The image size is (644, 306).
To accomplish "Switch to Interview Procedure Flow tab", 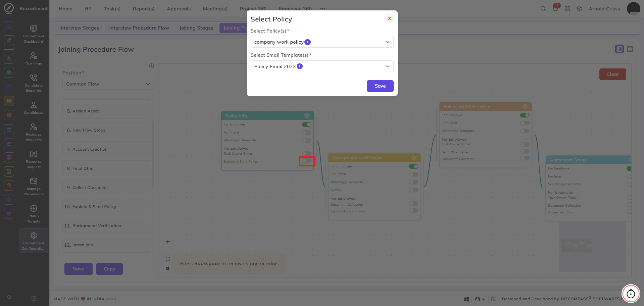I will pos(139,28).
